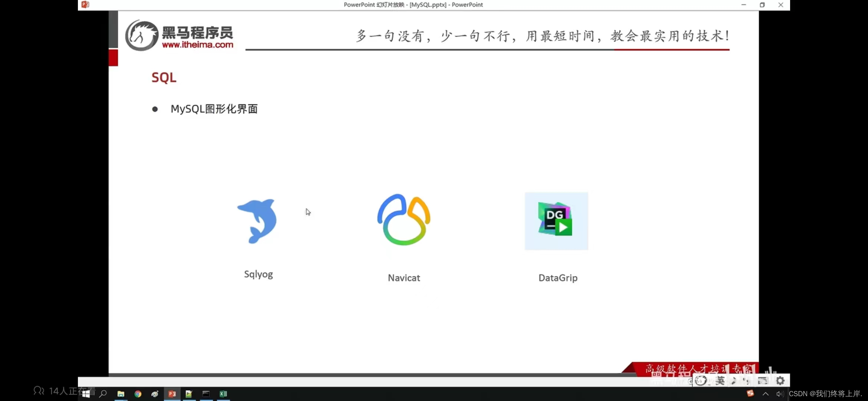This screenshot has width=868, height=401.
Task: Open the notepad editor taskbar icon
Action: (x=189, y=394)
